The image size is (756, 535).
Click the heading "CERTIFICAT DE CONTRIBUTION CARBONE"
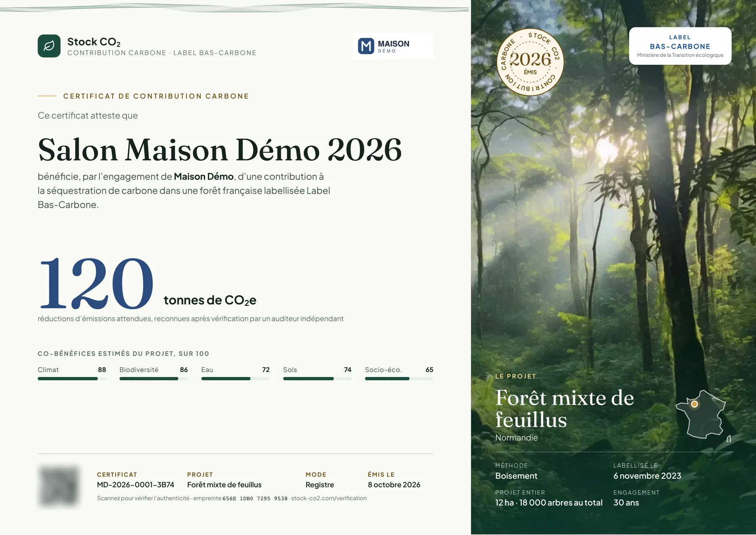pos(156,96)
